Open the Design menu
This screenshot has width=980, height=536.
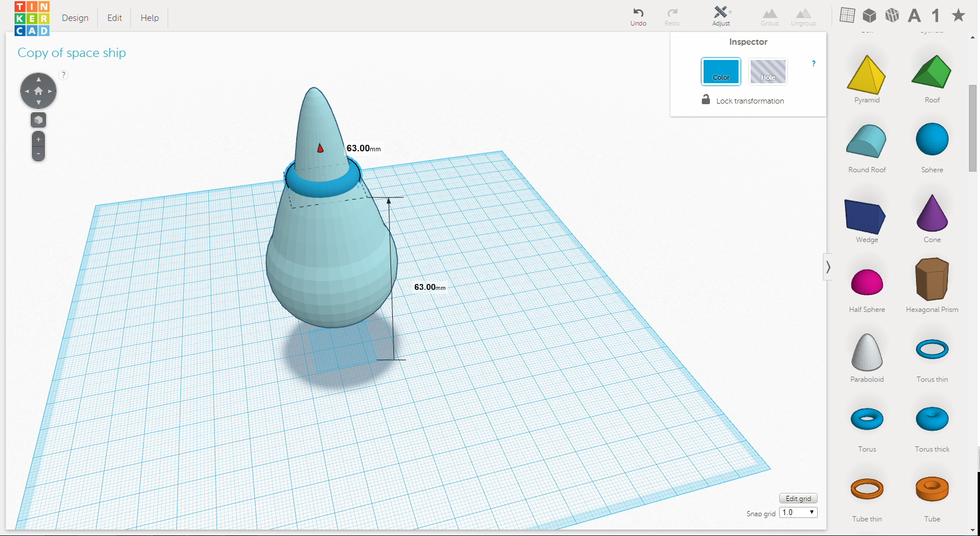75,18
